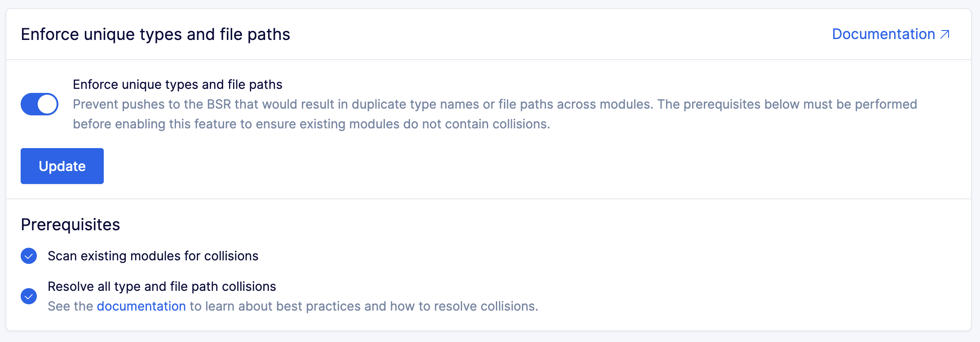
Task: Click the checkmark icon beside Resolve all type
Action: pyautogui.click(x=29, y=296)
